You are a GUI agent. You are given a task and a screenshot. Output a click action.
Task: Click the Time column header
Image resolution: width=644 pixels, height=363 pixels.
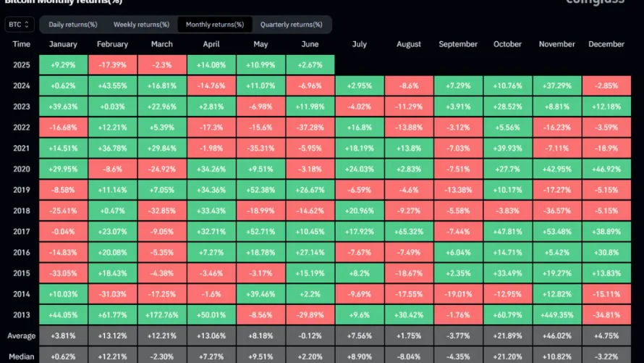(22, 44)
